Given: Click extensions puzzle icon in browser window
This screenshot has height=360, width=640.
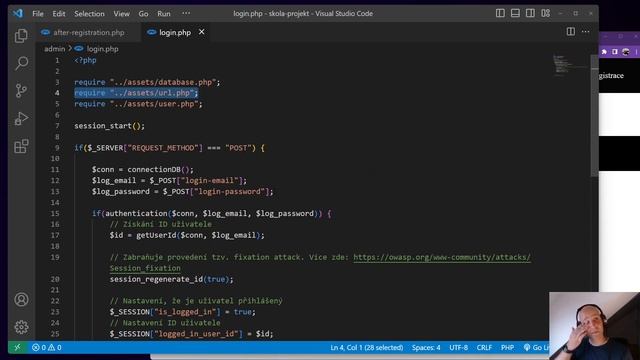Looking at the screenshot, I should [604, 52].
